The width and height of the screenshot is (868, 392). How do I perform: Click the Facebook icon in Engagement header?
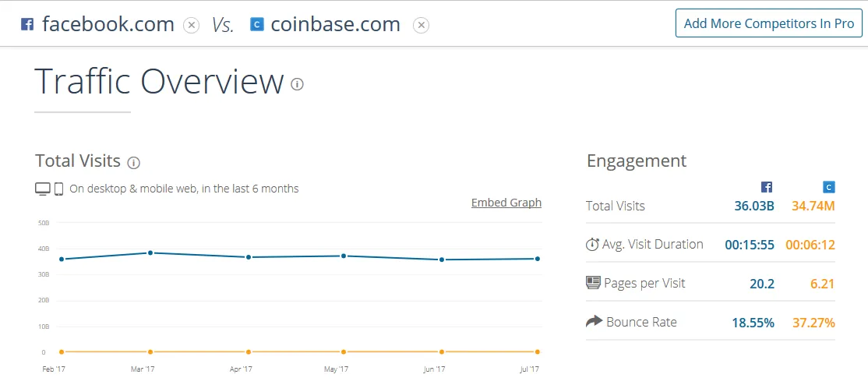[x=767, y=187]
